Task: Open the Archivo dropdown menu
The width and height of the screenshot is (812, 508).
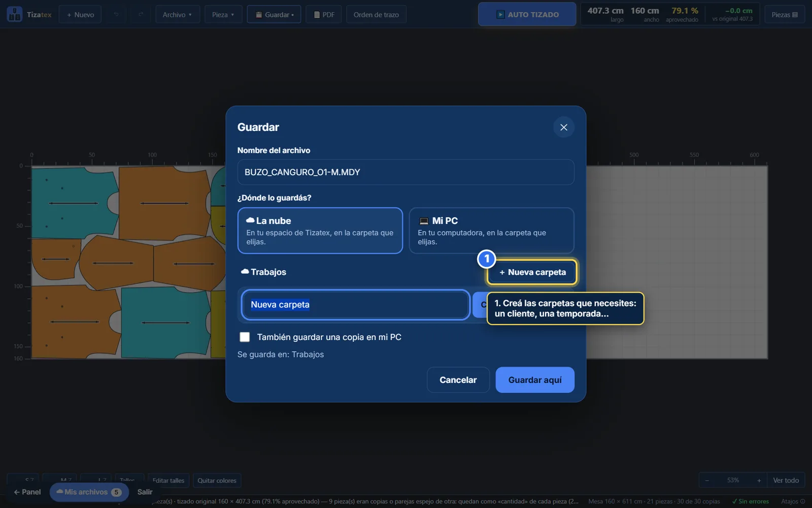Action: click(177, 15)
